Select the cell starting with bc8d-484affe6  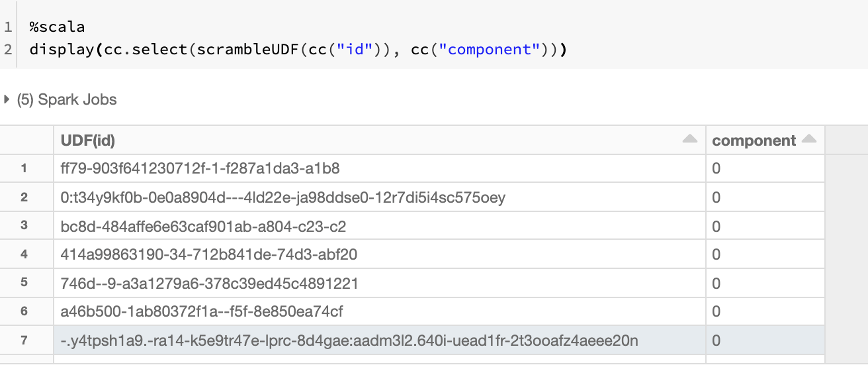click(203, 227)
